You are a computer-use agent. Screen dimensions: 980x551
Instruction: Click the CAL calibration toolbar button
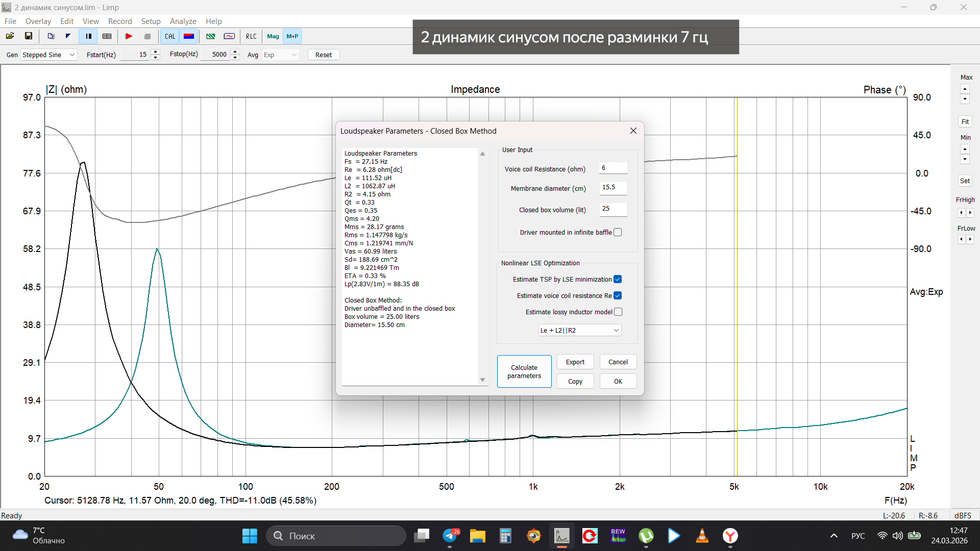[170, 36]
